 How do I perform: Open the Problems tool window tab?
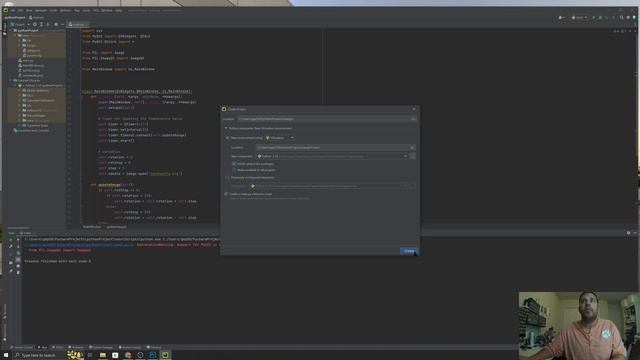coord(76,347)
